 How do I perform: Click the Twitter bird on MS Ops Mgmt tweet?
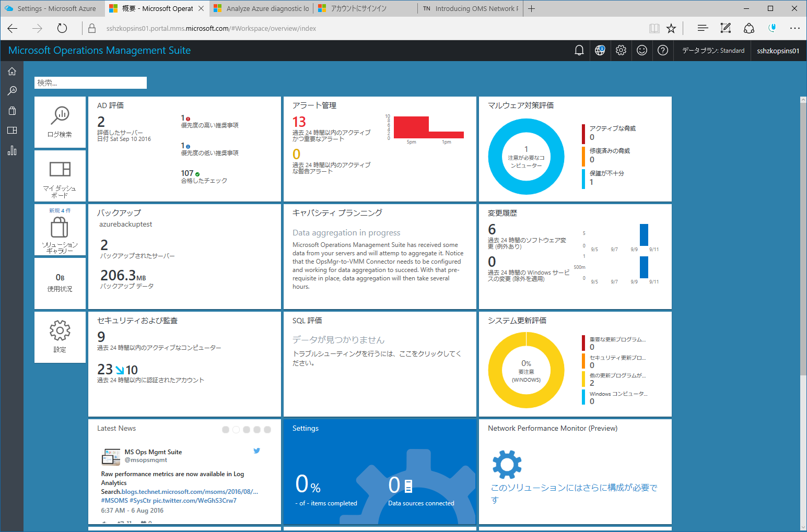click(x=256, y=450)
